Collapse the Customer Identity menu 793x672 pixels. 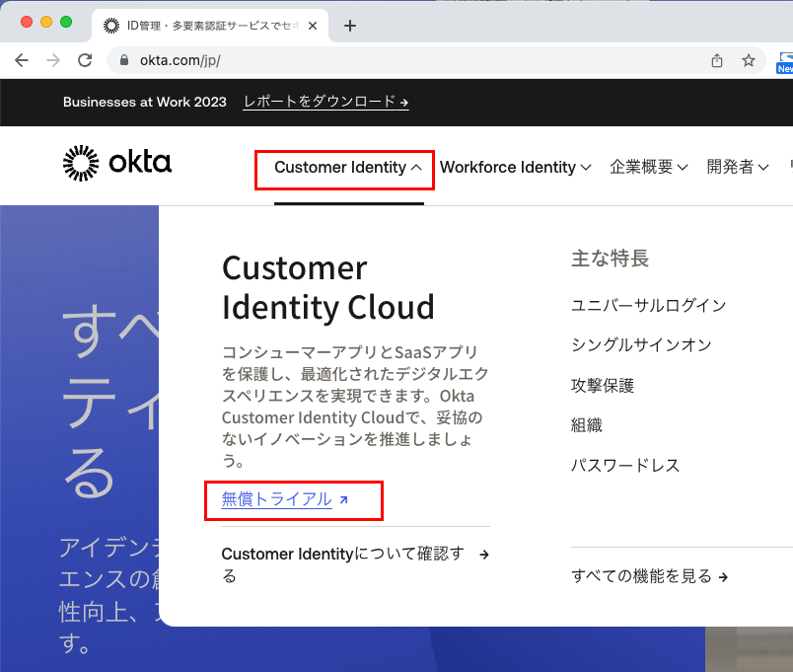pos(348,168)
